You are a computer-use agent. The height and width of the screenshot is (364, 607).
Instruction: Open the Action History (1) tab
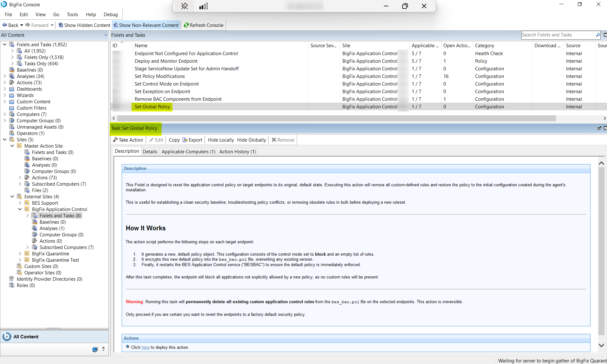237,151
